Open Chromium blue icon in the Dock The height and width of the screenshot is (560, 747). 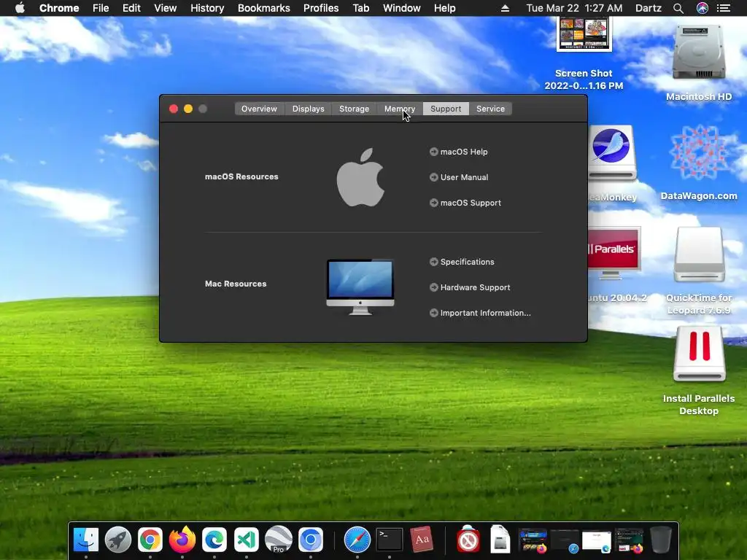coord(311,540)
